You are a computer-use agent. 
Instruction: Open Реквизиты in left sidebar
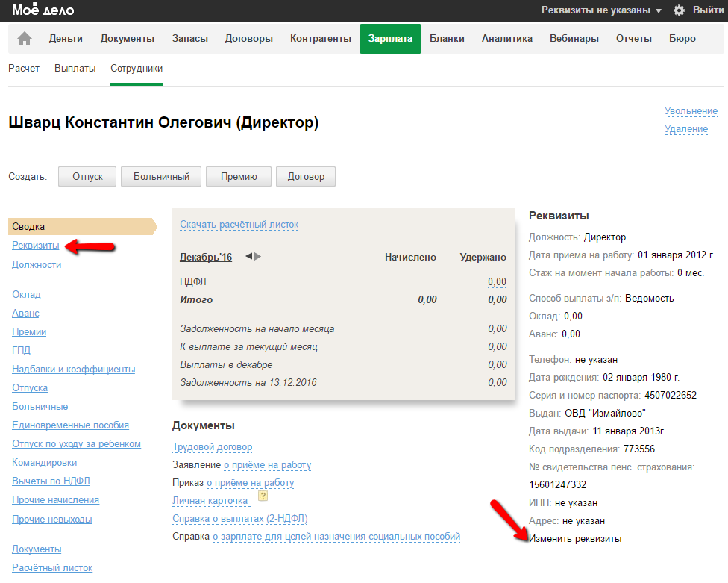(x=35, y=246)
